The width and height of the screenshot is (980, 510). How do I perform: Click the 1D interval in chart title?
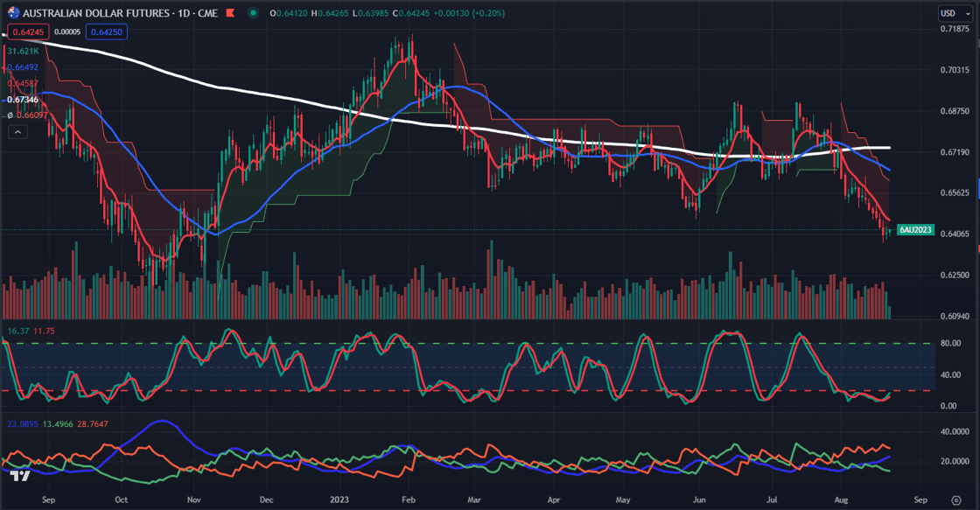click(184, 12)
